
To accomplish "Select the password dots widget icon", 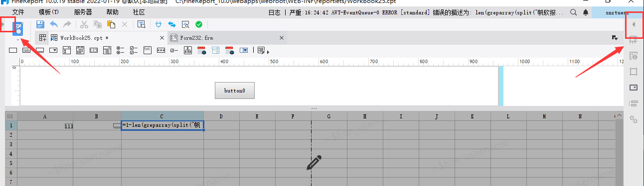I will 161,50.
